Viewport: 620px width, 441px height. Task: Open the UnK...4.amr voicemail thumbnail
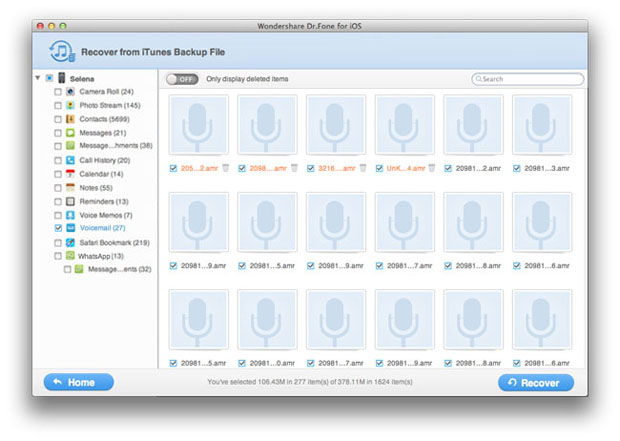coord(405,125)
